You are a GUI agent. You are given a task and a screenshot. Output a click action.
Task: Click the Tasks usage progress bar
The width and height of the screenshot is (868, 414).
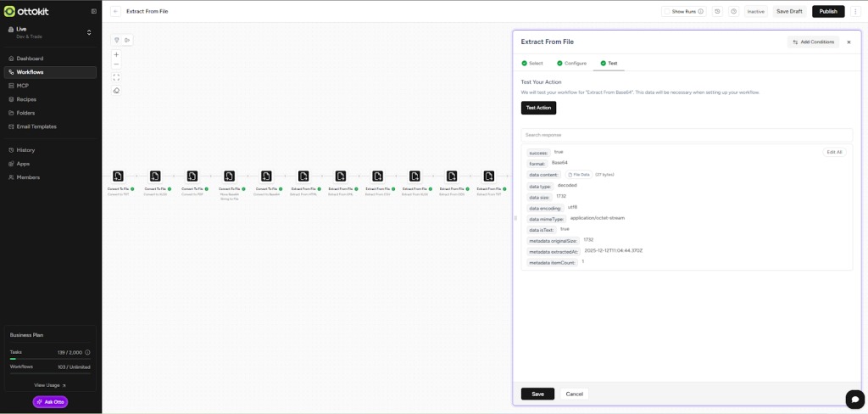[x=50, y=359]
